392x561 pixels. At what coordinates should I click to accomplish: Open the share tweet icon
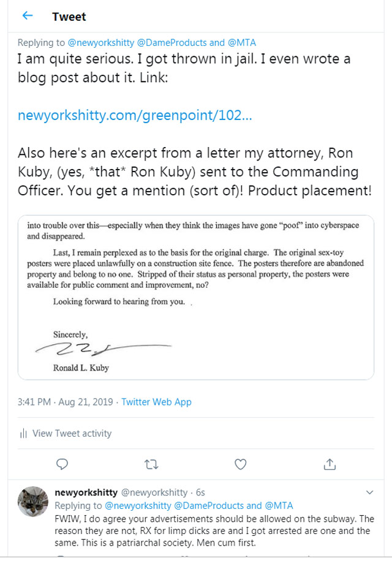click(330, 464)
